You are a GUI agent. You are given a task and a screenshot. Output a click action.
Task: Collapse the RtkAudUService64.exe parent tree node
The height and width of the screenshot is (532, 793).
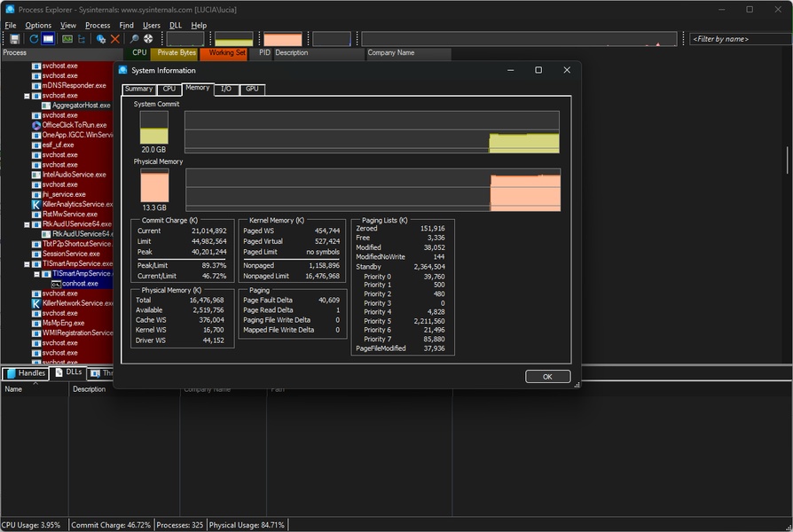click(27, 224)
